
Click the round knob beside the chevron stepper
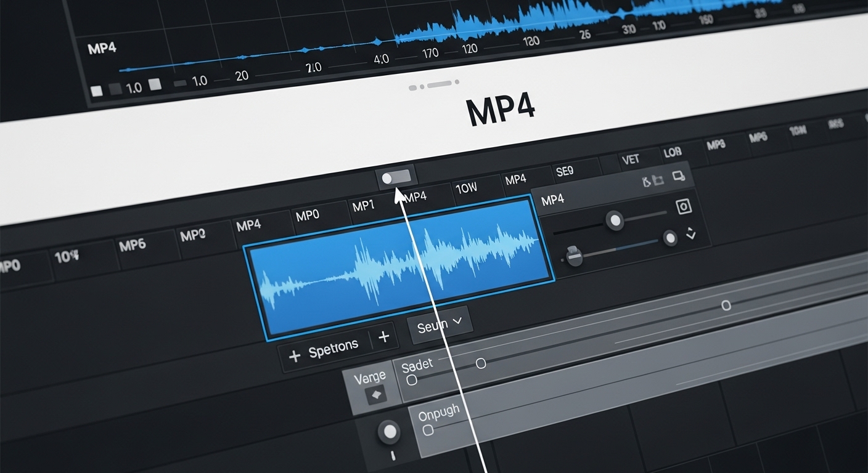(670, 238)
